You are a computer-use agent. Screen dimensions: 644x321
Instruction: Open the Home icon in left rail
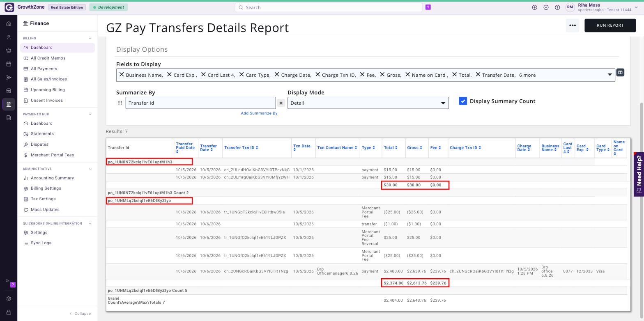pos(9,24)
